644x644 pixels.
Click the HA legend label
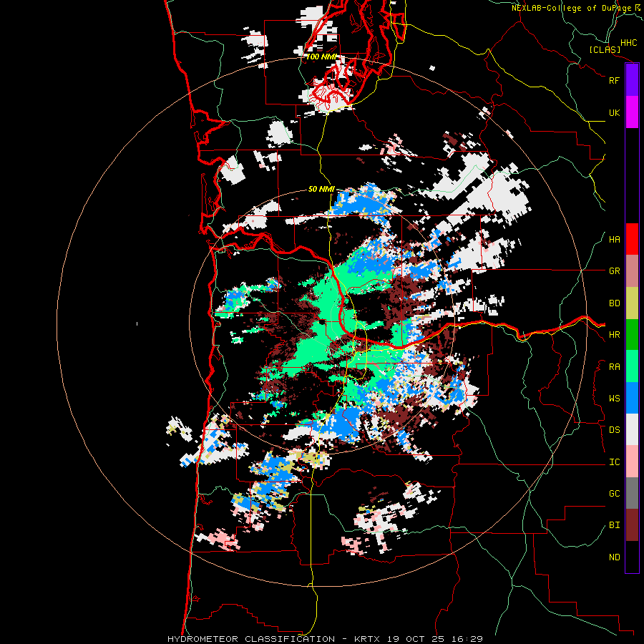point(615,240)
